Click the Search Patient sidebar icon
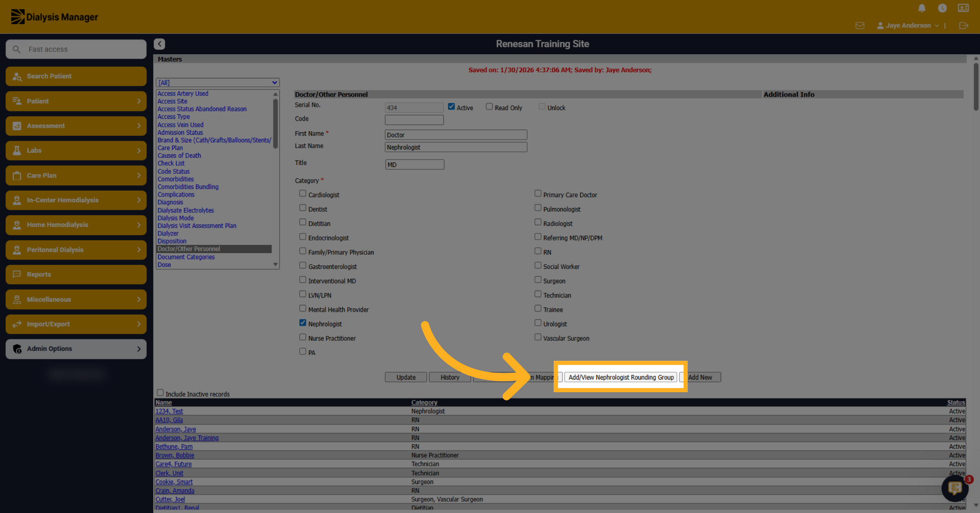Viewport: 980px width, 513px height. tap(17, 76)
